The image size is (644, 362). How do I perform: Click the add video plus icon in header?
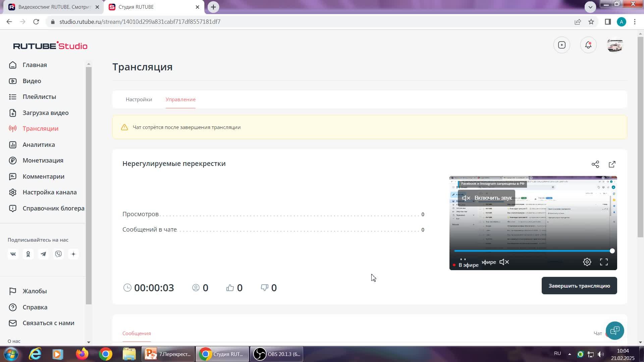point(561,45)
